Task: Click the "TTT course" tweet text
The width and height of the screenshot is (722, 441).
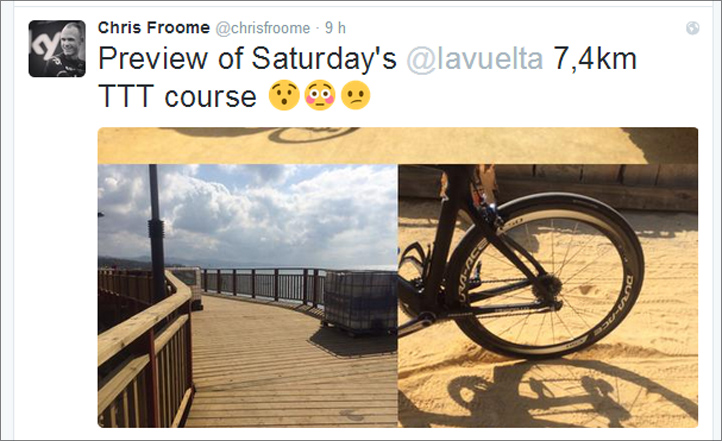Action: (177, 96)
